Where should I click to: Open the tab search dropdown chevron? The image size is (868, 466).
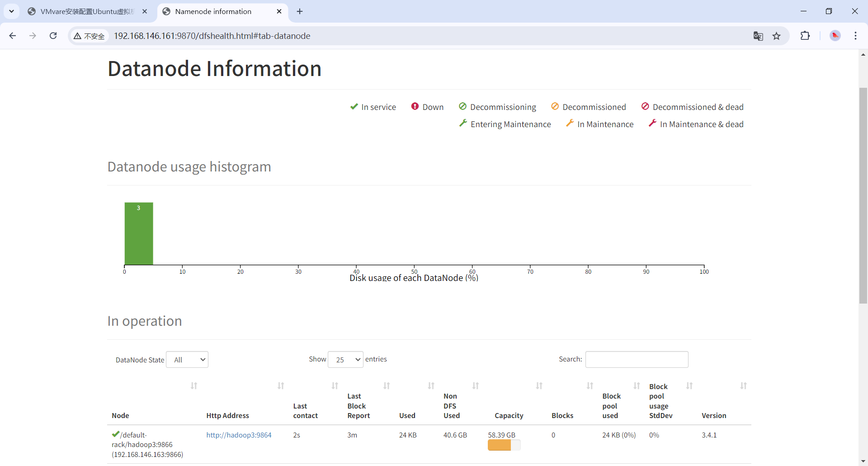[x=11, y=11]
